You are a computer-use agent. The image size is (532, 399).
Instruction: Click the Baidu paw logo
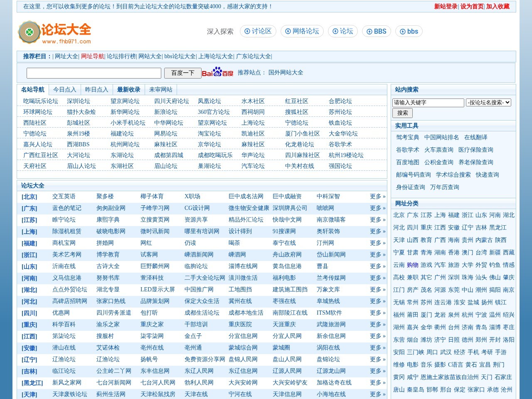click(x=217, y=72)
